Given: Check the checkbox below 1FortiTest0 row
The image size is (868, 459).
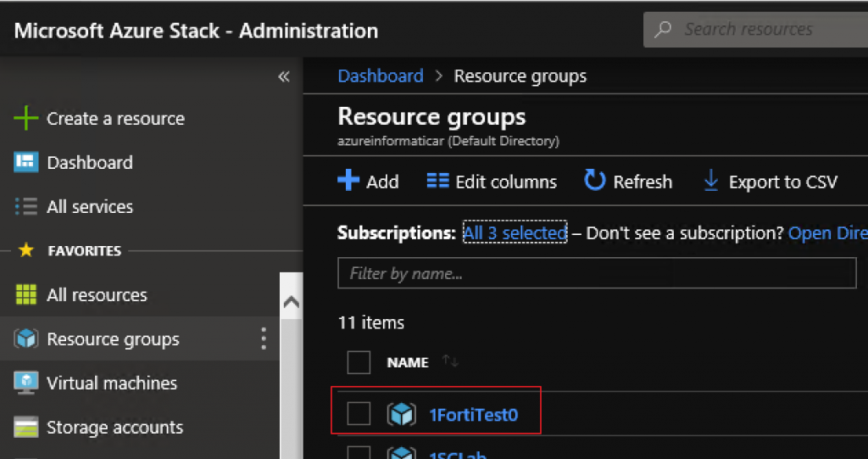Looking at the screenshot, I should pyautogui.click(x=359, y=452).
